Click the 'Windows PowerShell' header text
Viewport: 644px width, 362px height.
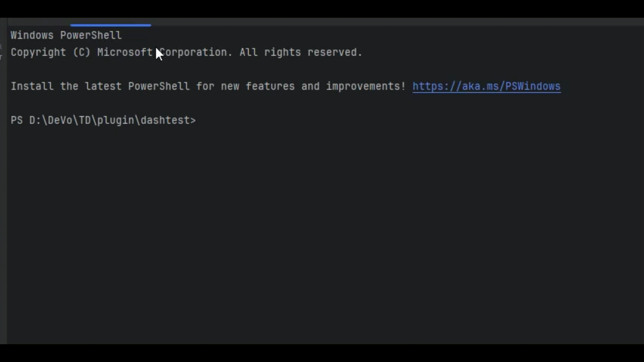pos(66,35)
